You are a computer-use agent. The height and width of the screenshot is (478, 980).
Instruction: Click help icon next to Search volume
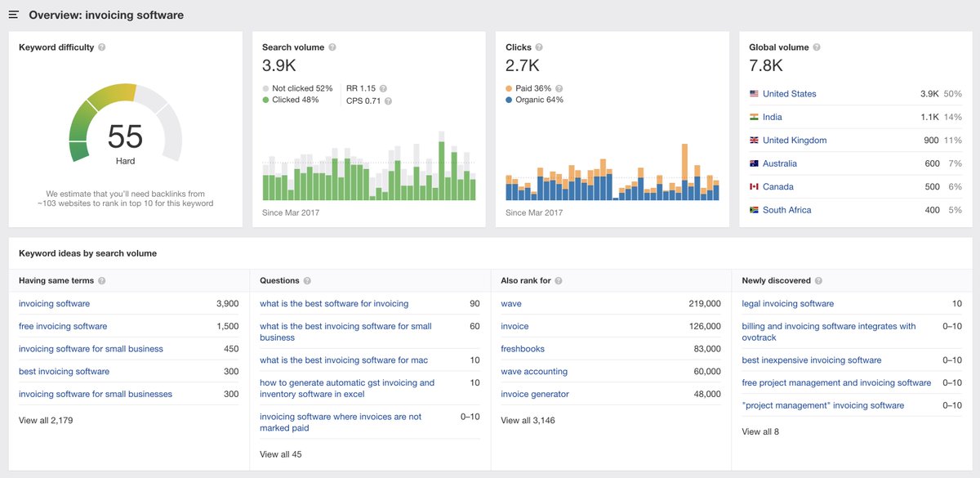pos(332,47)
